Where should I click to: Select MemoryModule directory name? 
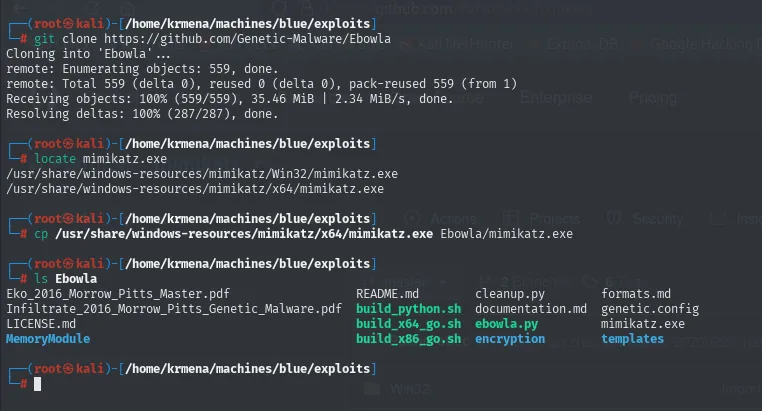point(48,339)
